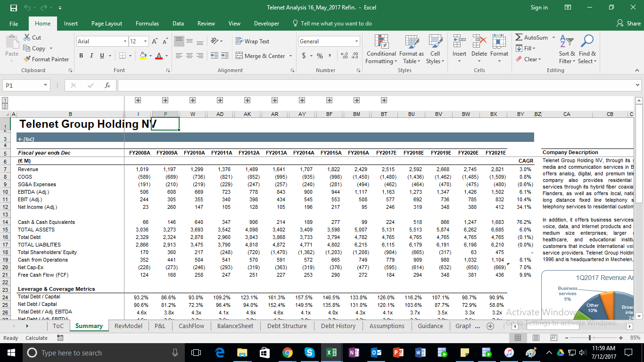The width and height of the screenshot is (644, 362).
Task: Open Google Chrome from taskbar
Action: (x=287, y=353)
